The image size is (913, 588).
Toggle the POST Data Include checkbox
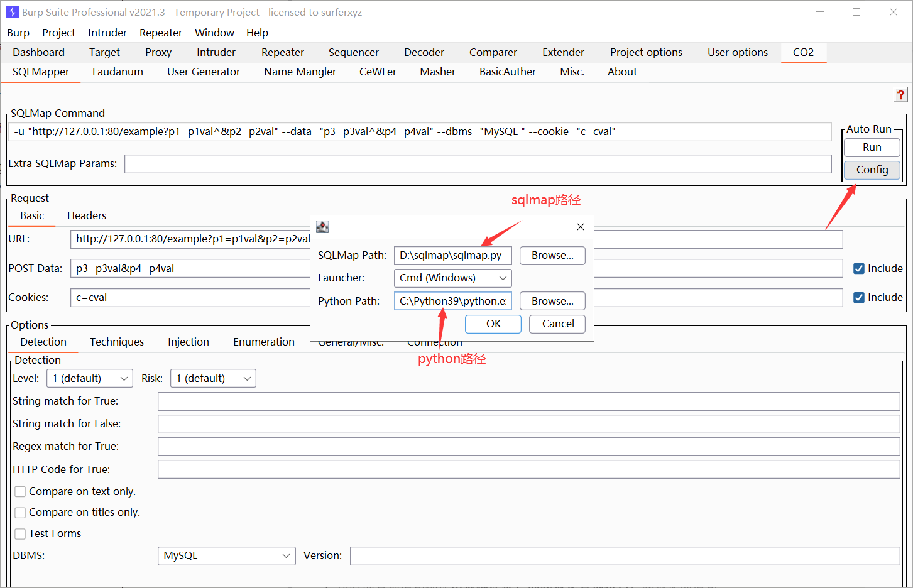pos(859,268)
